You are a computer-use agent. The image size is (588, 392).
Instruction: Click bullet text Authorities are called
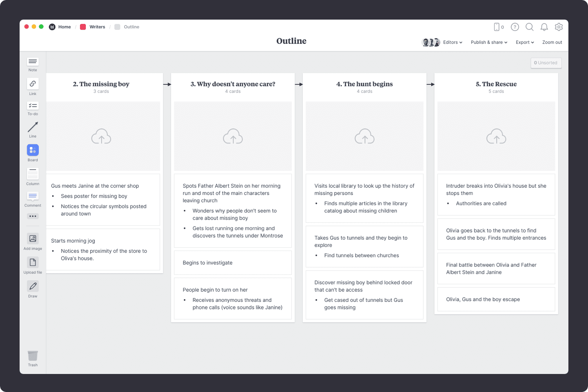coord(481,203)
